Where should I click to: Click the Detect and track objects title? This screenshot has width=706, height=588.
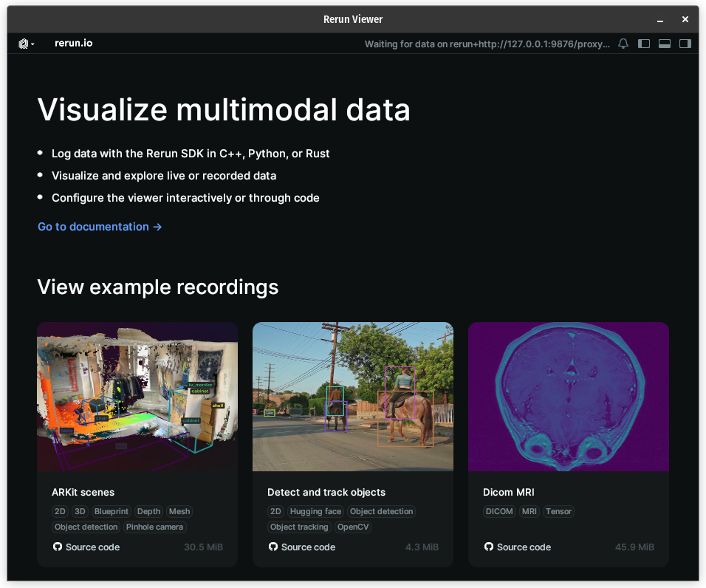tap(326, 492)
